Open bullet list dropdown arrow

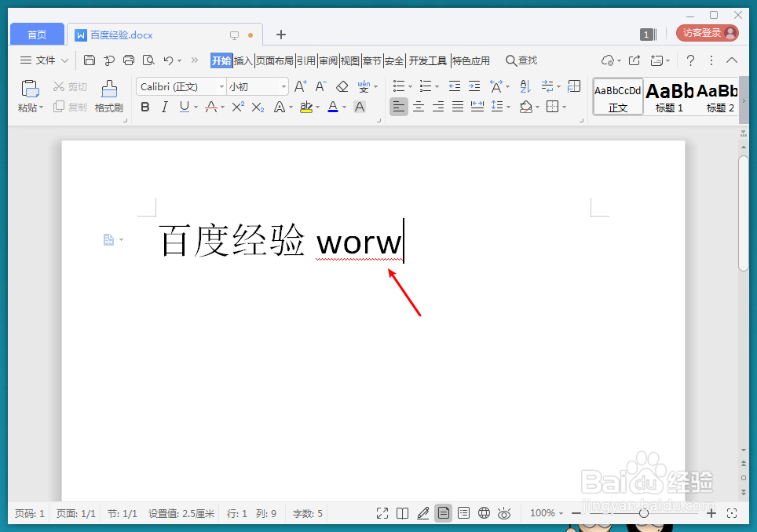[x=410, y=87]
